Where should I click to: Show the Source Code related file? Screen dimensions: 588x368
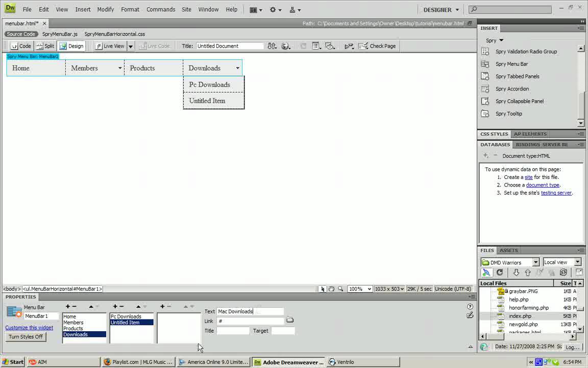click(21, 34)
